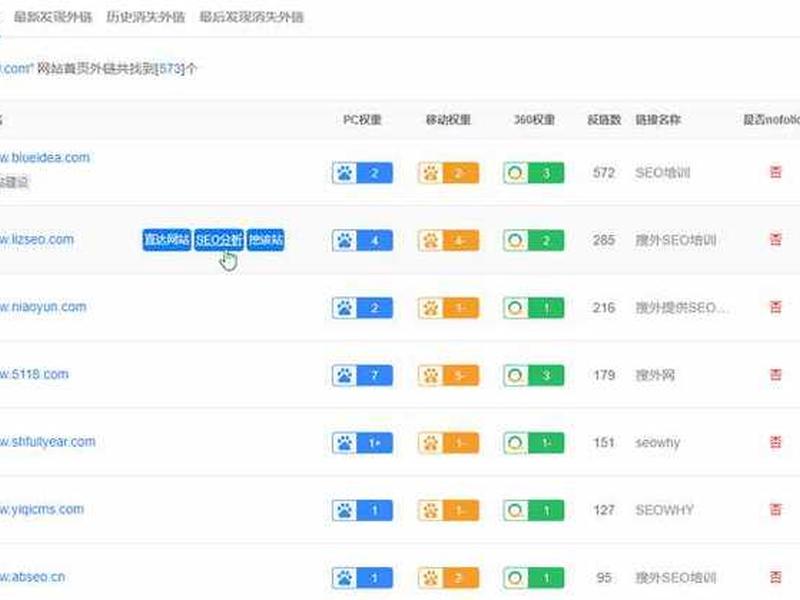Image resolution: width=800 pixels, height=600 pixels.
Task: Click the backlink count 572
Action: [604, 173]
